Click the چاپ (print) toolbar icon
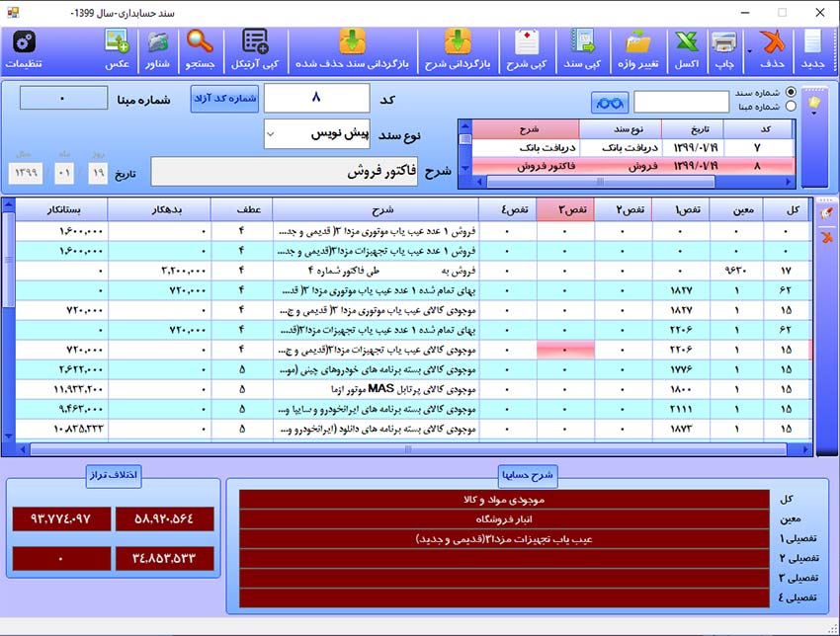Image resolution: width=840 pixels, height=636 pixels. pyautogui.click(x=724, y=41)
